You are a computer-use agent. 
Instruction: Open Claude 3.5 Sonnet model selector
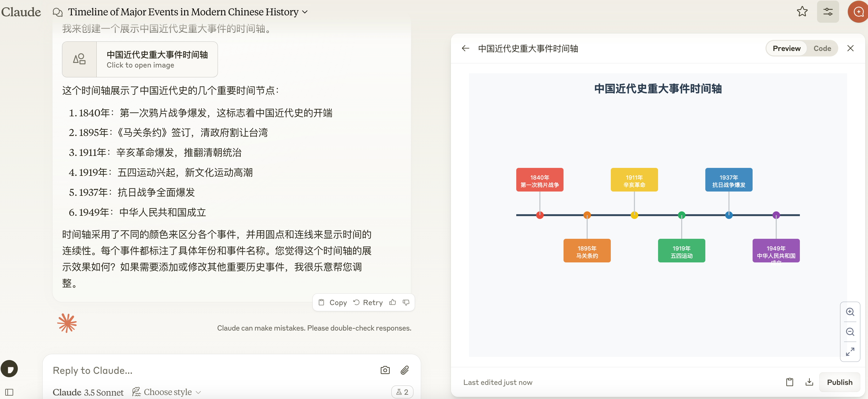click(x=88, y=392)
